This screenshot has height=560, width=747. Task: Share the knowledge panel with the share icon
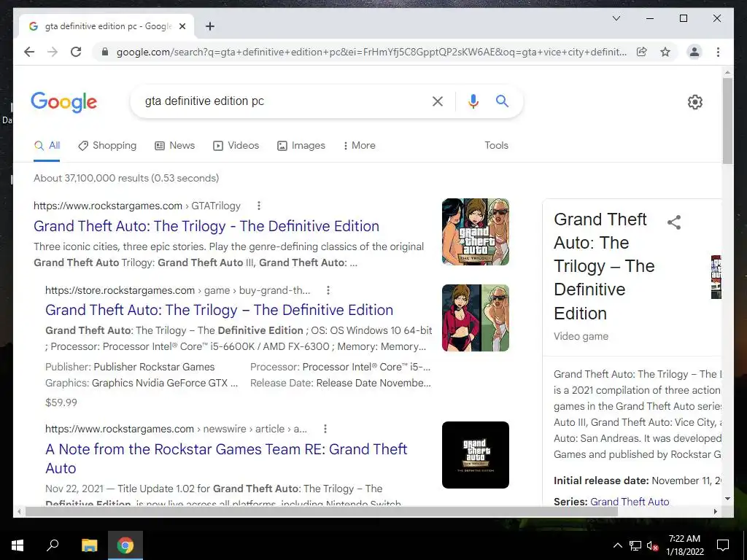coord(673,222)
